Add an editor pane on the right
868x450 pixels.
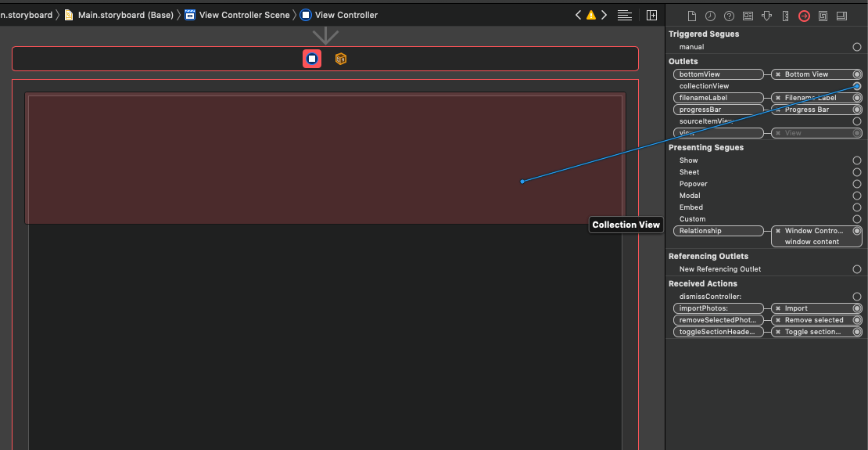click(x=651, y=15)
